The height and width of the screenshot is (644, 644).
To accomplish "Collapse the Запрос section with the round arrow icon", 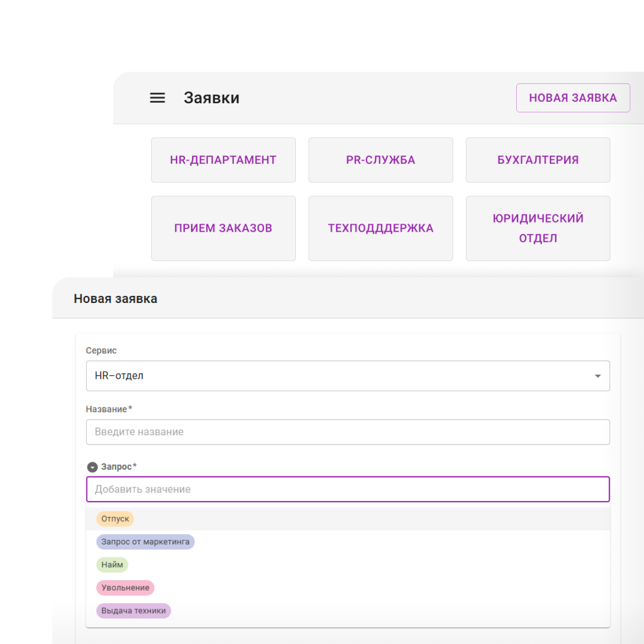I will [92, 467].
